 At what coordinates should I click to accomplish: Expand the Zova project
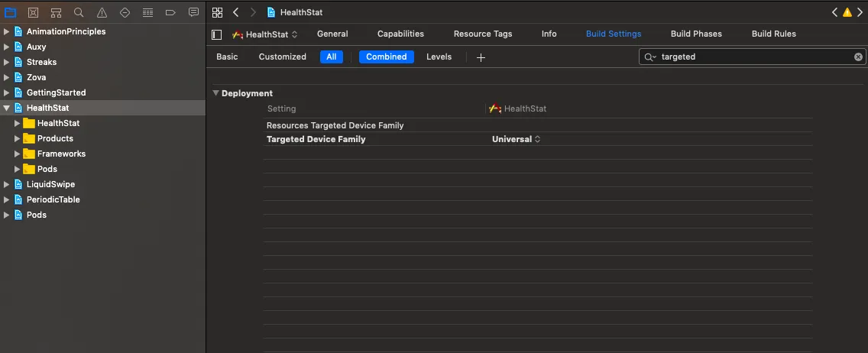[x=7, y=77]
